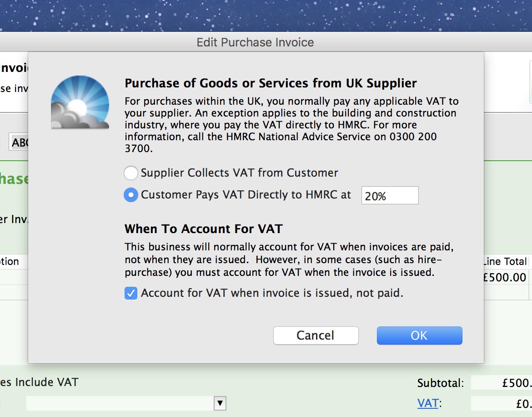532x417 pixels.
Task: Expand the dropdown arrow below Include VAT
Action: 220,403
